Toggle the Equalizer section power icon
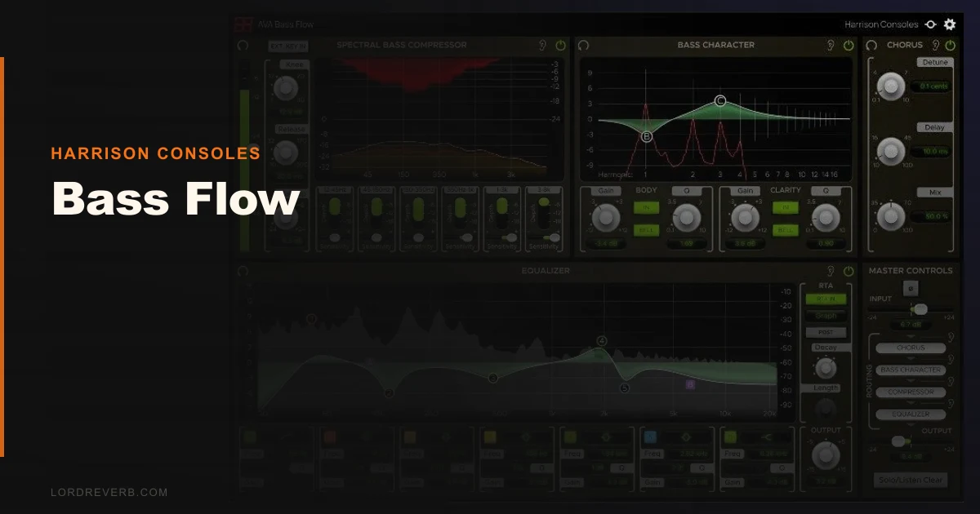The image size is (980, 514). pyautogui.click(x=849, y=271)
